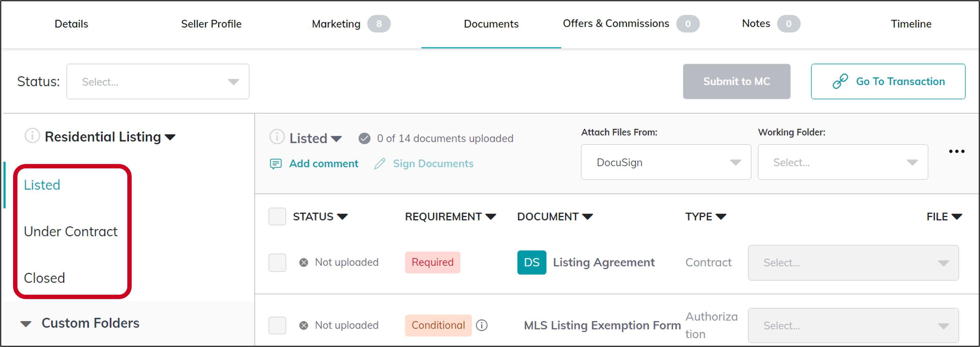Open the Status select dropdown
Image resolution: width=980 pixels, height=347 pixels.
(158, 82)
